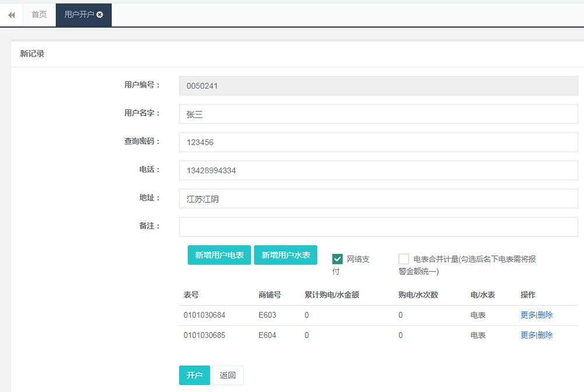Click the 查询密码 input field
The height and width of the screenshot is (392, 584).
378,142
